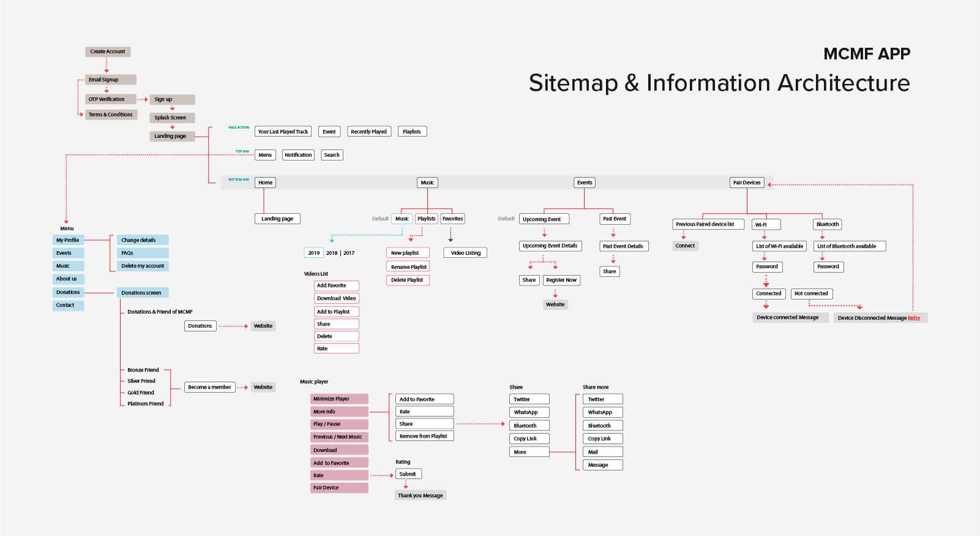This screenshot has height=536, width=980.
Task: Click the My Profile menu item
Action: coord(69,240)
